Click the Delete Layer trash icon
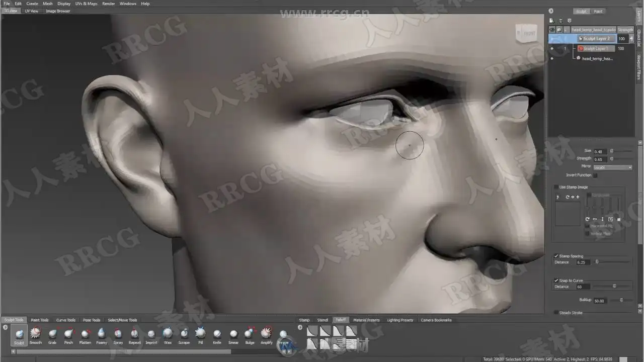The width and height of the screenshot is (644, 362). pyautogui.click(x=560, y=21)
